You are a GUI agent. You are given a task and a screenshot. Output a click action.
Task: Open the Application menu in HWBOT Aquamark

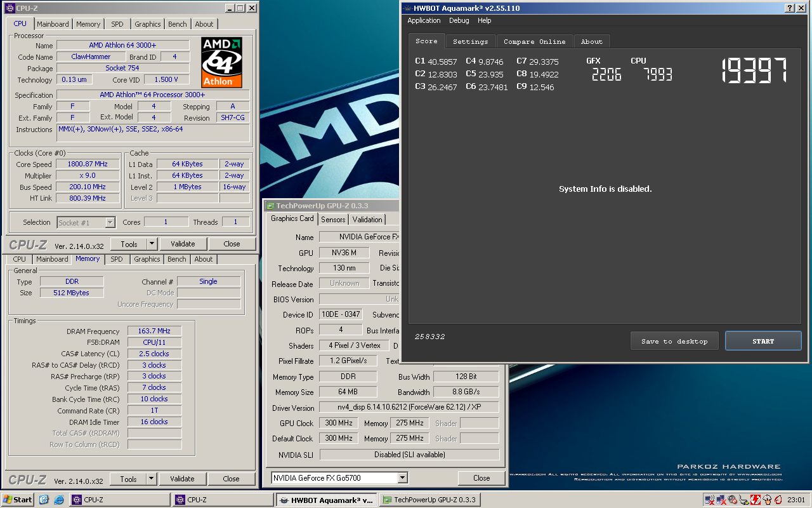click(424, 20)
